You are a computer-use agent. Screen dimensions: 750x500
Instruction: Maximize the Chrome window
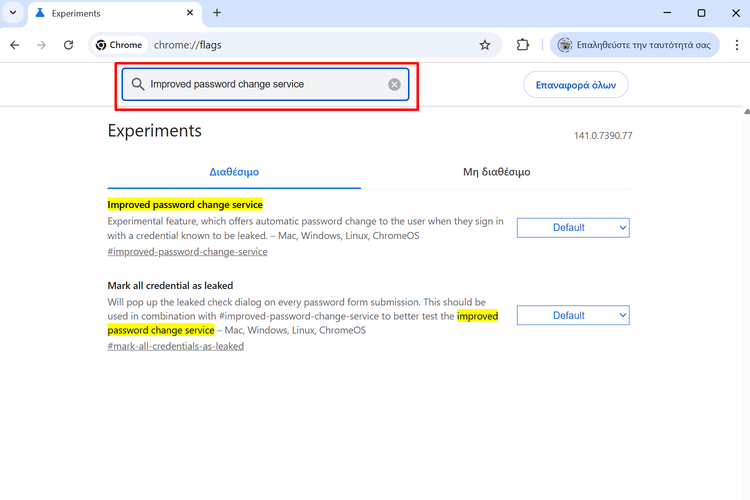pos(701,13)
